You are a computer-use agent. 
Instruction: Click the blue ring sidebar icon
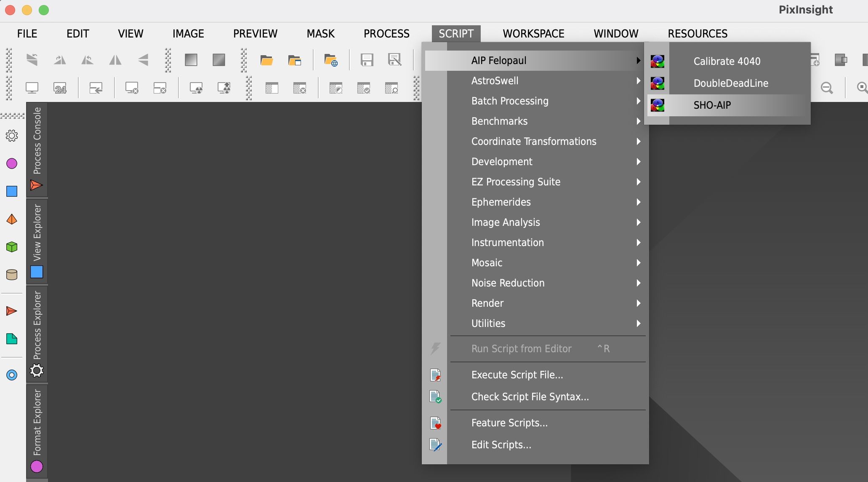pyautogui.click(x=12, y=375)
